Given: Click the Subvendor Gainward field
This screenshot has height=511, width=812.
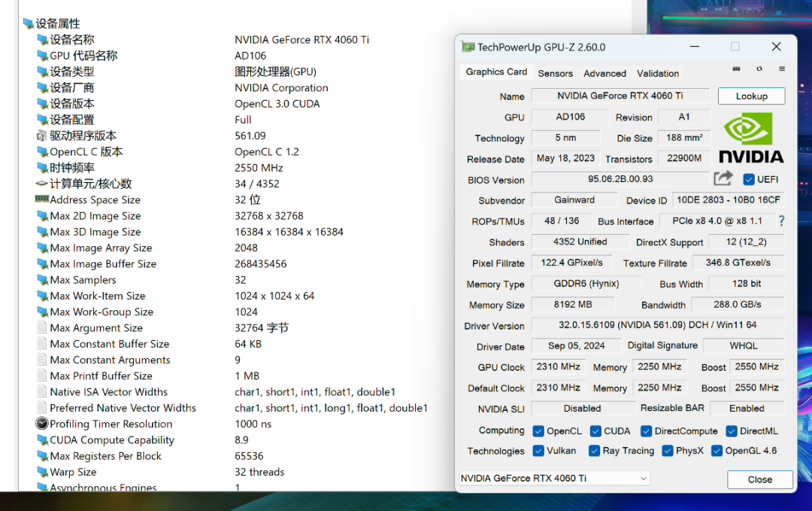Looking at the screenshot, I should click(x=574, y=200).
